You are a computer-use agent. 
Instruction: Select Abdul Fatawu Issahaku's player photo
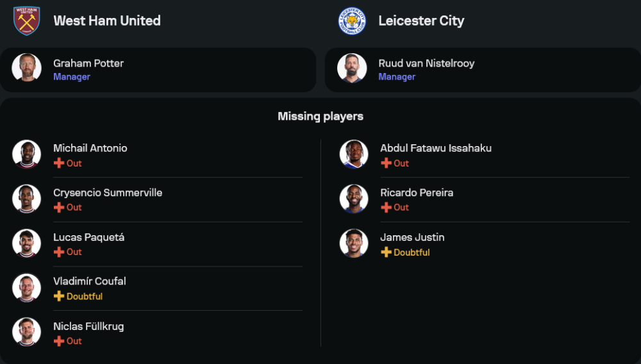[x=354, y=154]
